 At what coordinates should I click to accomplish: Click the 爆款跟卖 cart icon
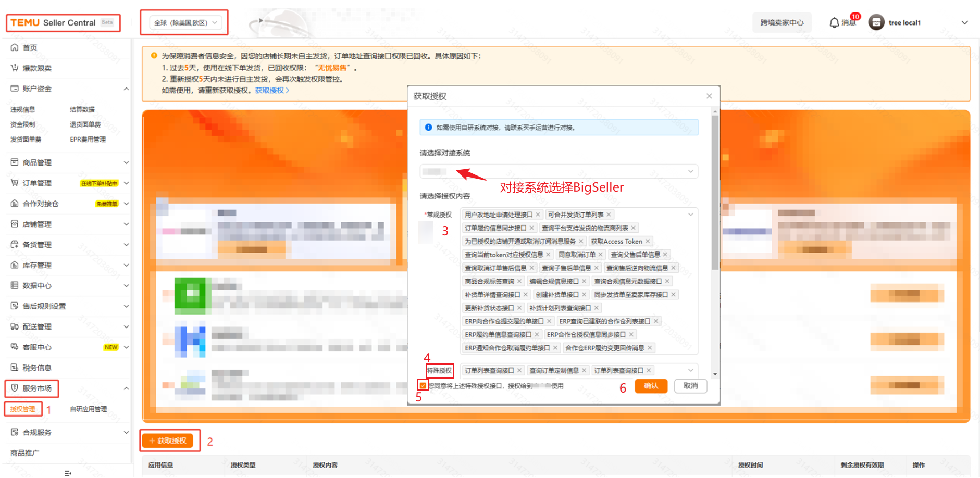(15, 68)
